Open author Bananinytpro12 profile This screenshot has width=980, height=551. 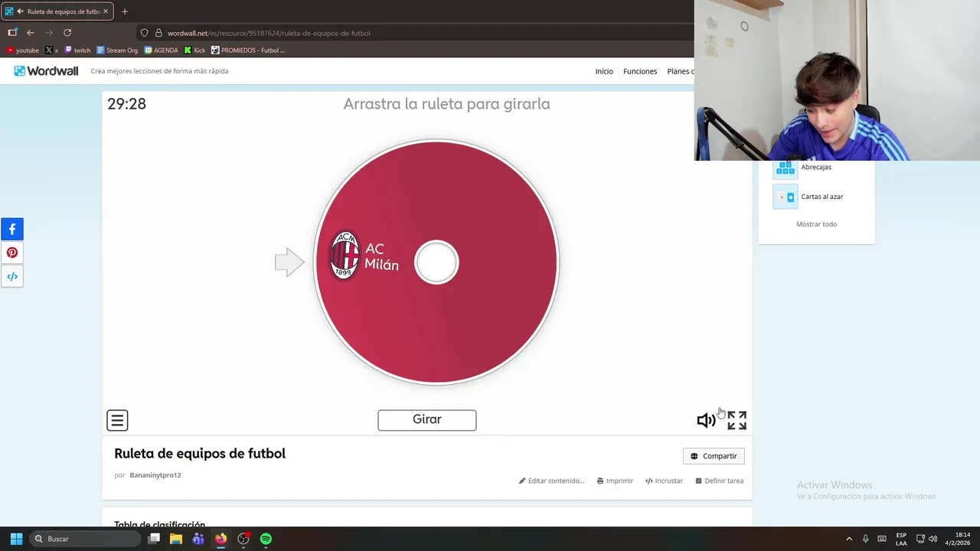click(x=155, y=475)
